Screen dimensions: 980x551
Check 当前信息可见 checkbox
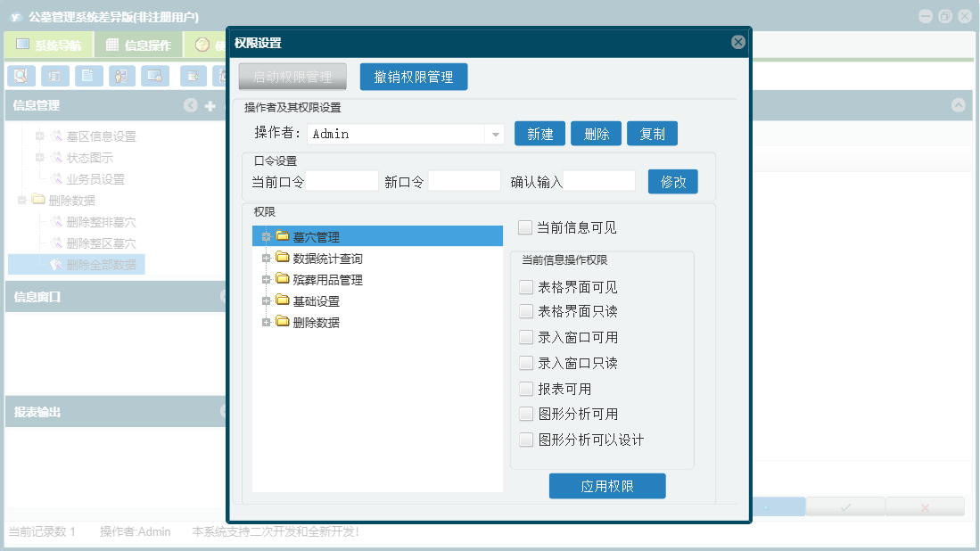(x=525, y=227)
